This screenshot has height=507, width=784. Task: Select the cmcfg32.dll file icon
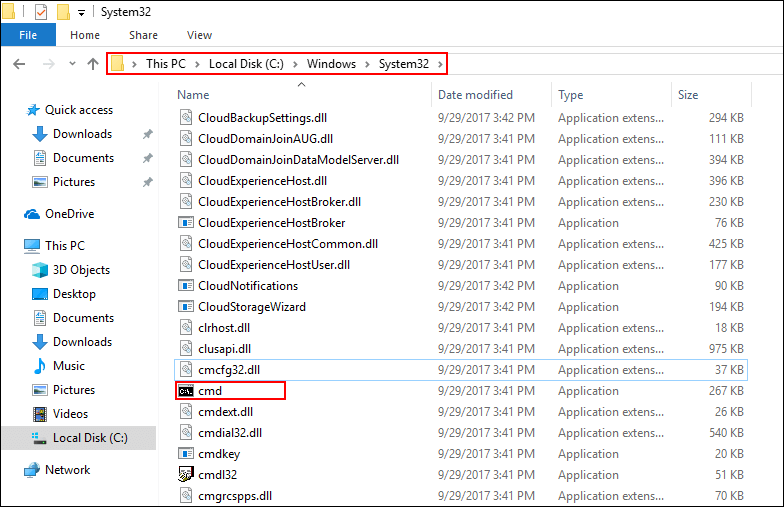pyautogui.click(x=186, y=370)
